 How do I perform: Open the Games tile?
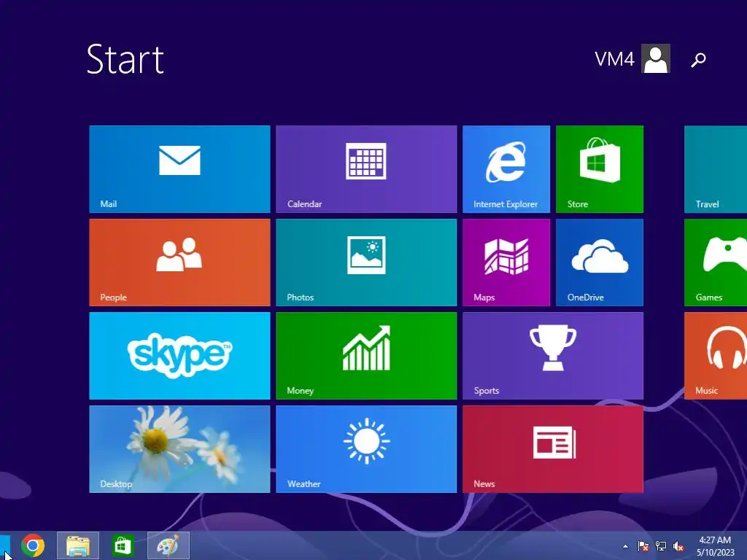click(716, 262)
